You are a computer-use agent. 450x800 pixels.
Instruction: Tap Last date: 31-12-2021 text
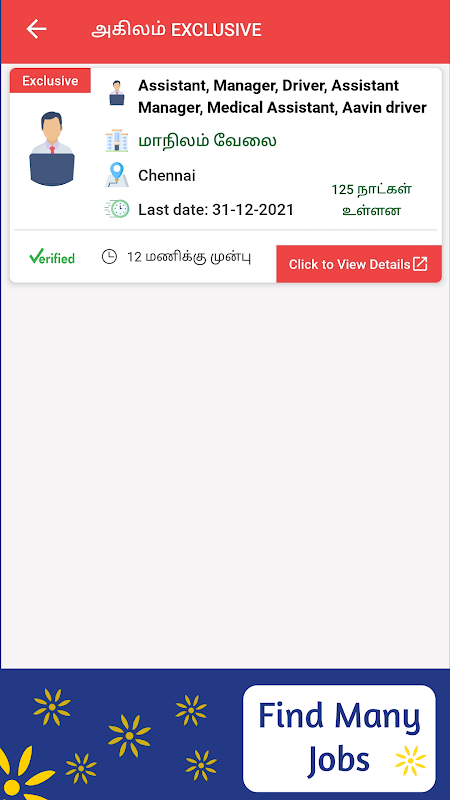(216, 210)
